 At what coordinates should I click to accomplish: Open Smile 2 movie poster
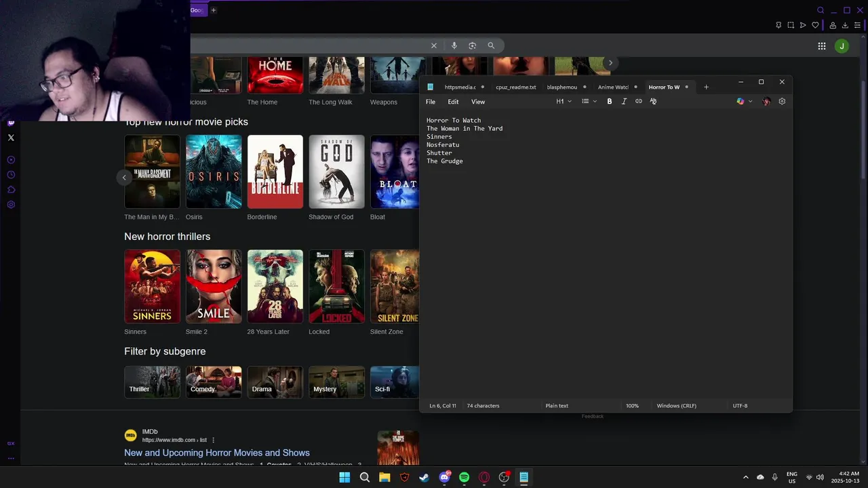(x=214, y=286)
